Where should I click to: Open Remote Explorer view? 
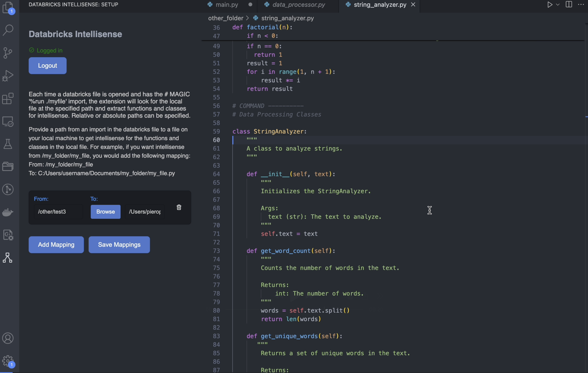8,121
